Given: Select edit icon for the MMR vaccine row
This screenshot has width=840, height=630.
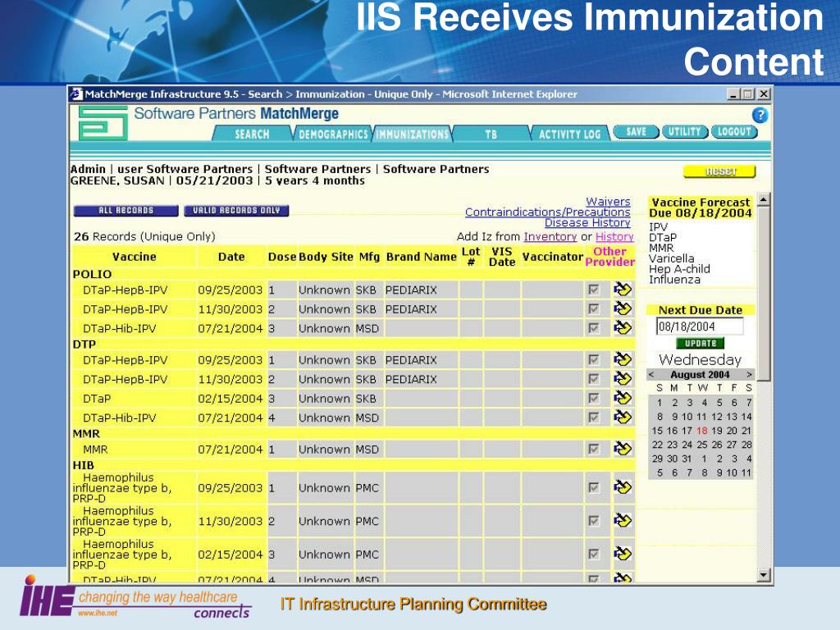Looking at the screenshot, I should click(x=623, y=449).
